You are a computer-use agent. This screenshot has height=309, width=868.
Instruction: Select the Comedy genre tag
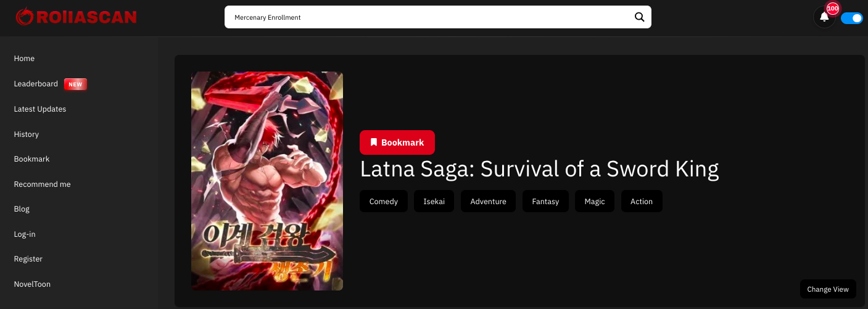[384, 202]
